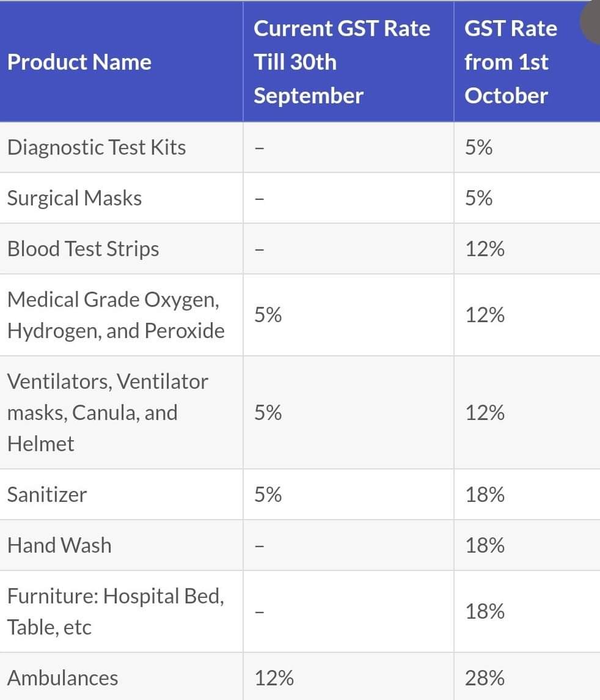Select the 18% October rate for Hand Wash

point(485,545)
